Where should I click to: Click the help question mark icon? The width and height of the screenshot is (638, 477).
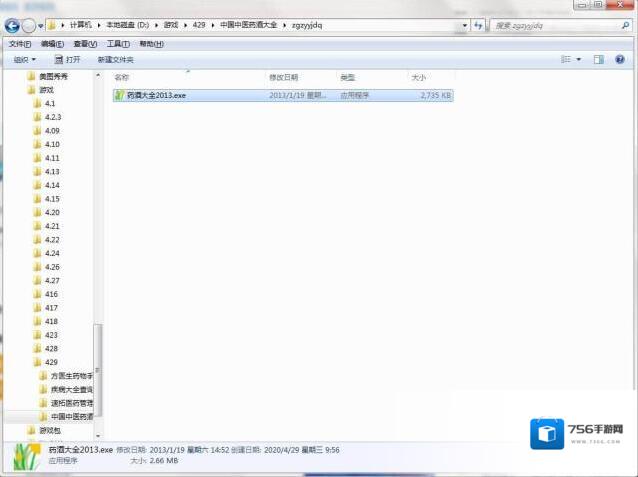621,60
